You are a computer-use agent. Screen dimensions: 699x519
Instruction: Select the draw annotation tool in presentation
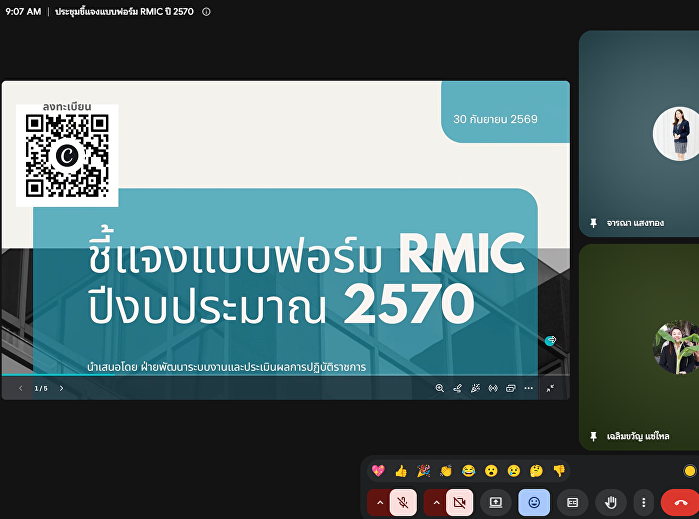point(457,388)
